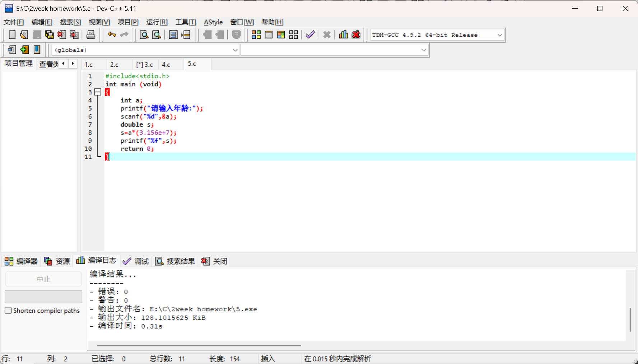
Task: Open the 调试 bottom panel tab
Action: coord(136,261)
